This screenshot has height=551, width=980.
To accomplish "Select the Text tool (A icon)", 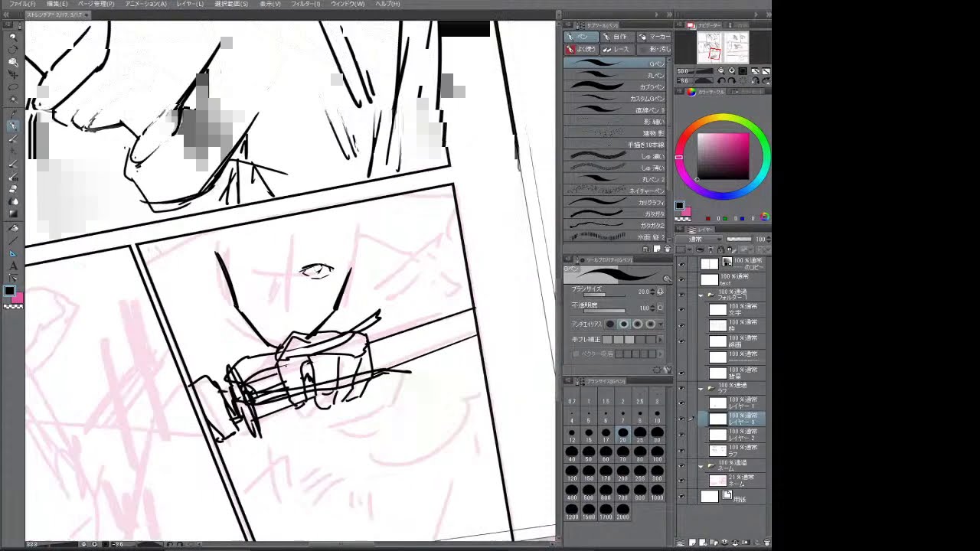I will (13, 266).
